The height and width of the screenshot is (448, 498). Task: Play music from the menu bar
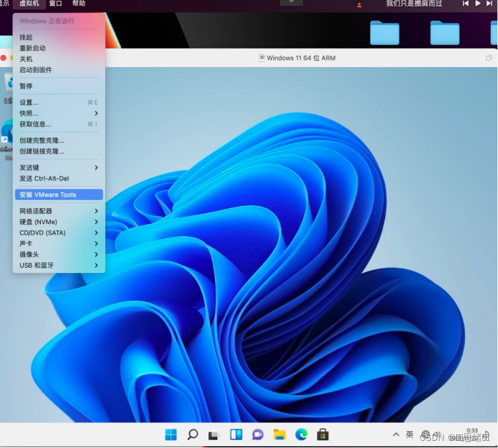(x=478, y=4)
